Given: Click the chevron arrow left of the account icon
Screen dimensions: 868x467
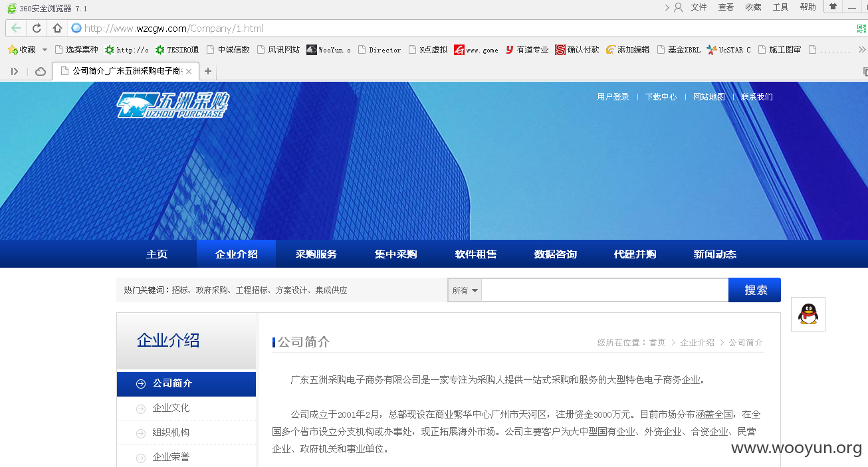Looking at the screenshot, I should point(667,7).
